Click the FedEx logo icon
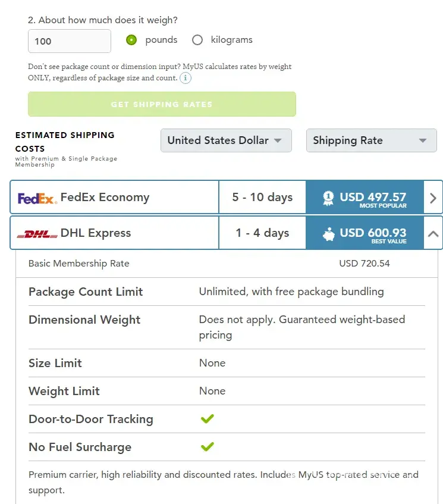This screenshot has height=504, width=443. pyautogui.click(x=37, y=198)
